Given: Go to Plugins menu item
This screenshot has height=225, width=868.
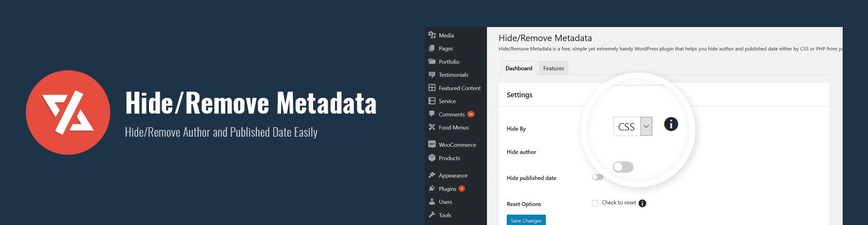Looking at the screenshot, I should 447,189.
